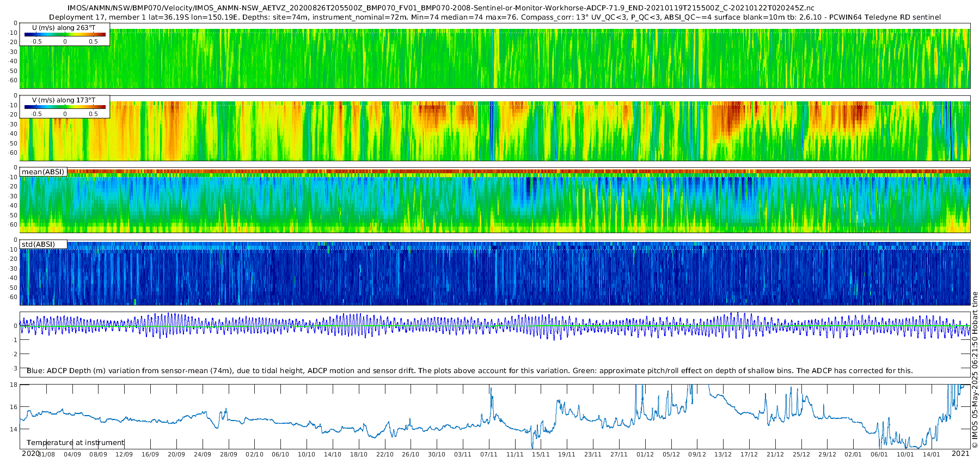Click the blue ADCP depth variation description text
This screenshot has height=463, width=980.
tap(469, 370)
